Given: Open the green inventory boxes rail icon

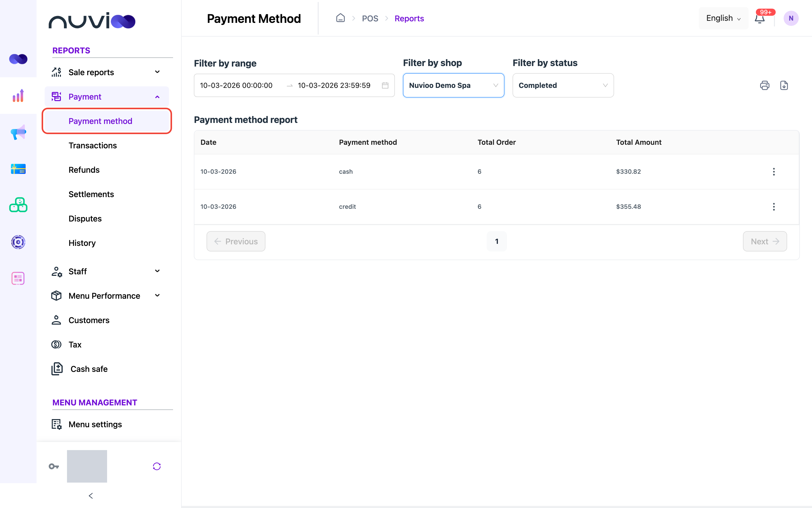Looking at the screenshot, I should pyautogui.click(x=18, y=205).
